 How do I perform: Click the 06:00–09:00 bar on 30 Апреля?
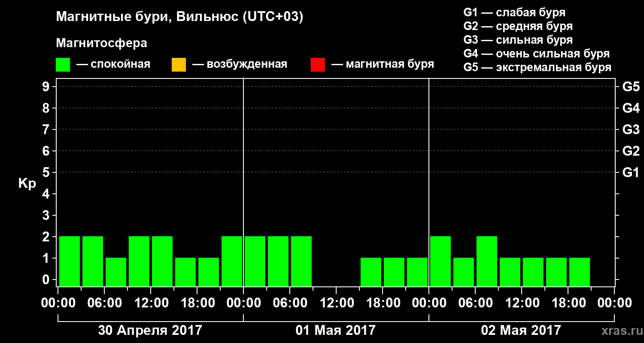[x=116, y=272]
